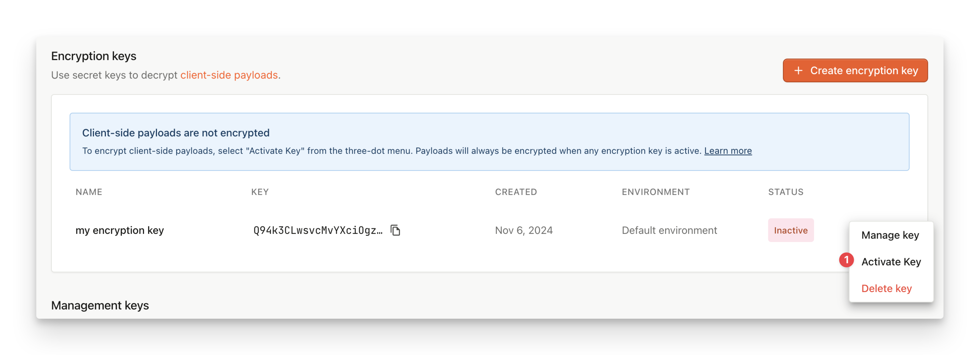Select Delete key from the menu
The image size is (980, 355).
tap(886, 288)
